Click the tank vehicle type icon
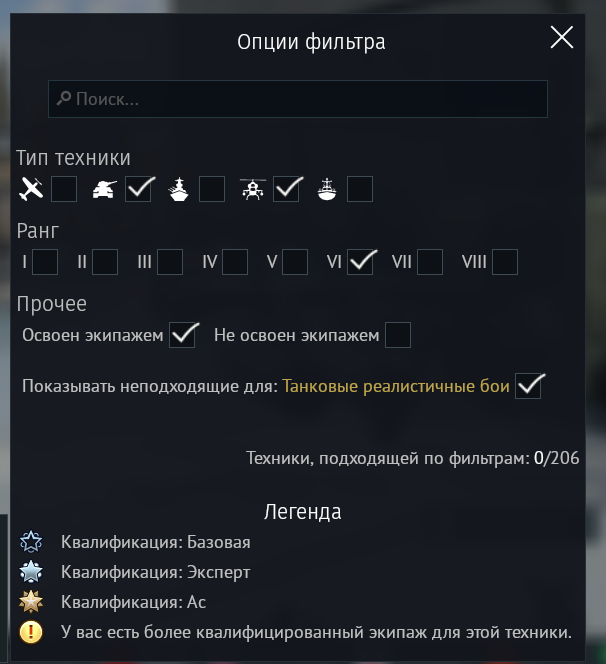 coord(104,188)
